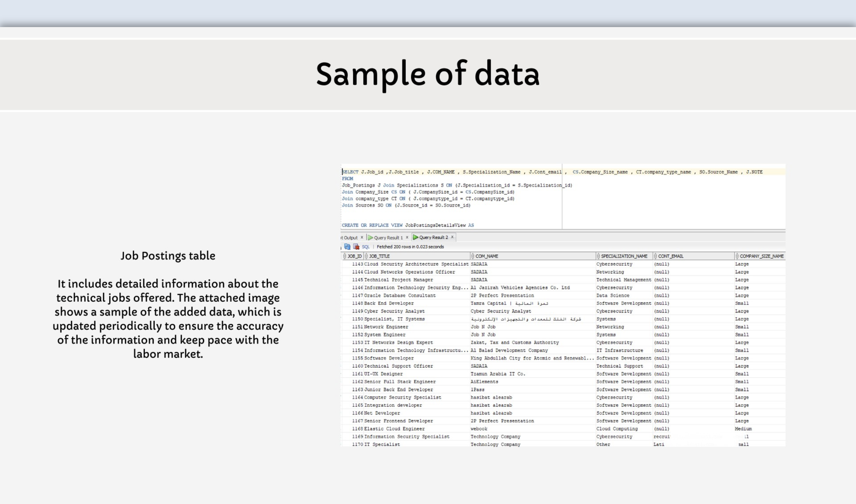Click the sort icon beside JOB_ID header
Screen dimensions: 856x504
(344, 256)
